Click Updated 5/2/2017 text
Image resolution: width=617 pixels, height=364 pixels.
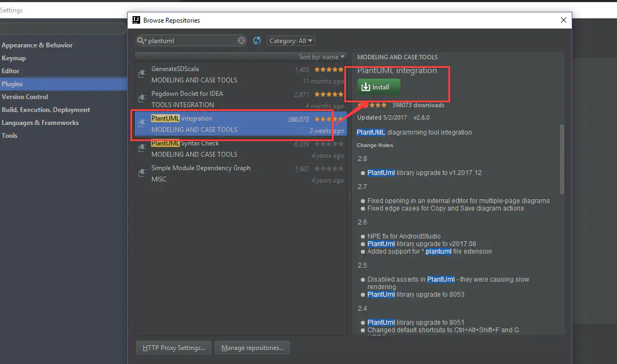pos(382,117)
